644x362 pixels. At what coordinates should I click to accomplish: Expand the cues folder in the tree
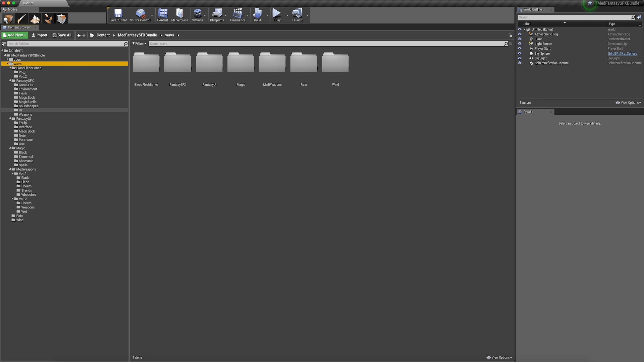(7, 59)
